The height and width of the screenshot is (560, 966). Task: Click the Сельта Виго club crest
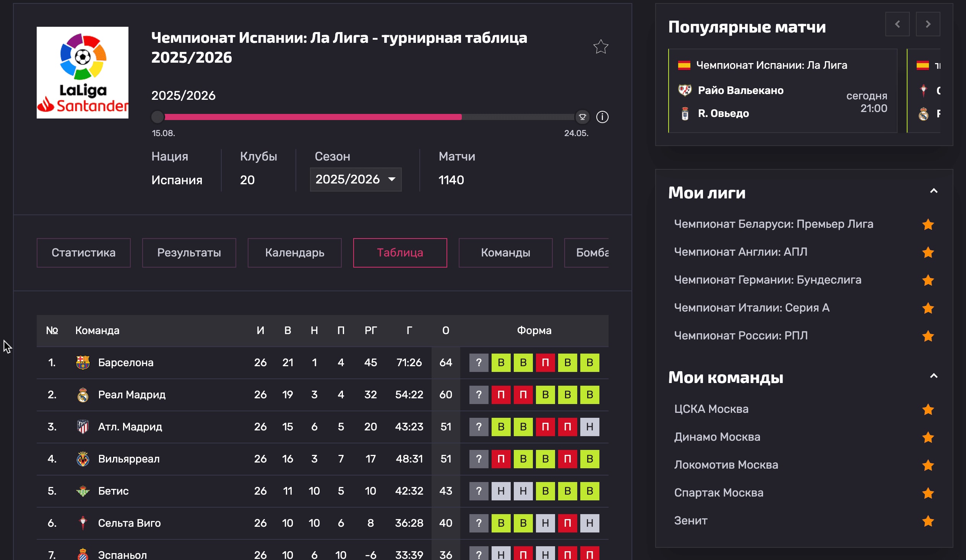[x=83, y=523]
